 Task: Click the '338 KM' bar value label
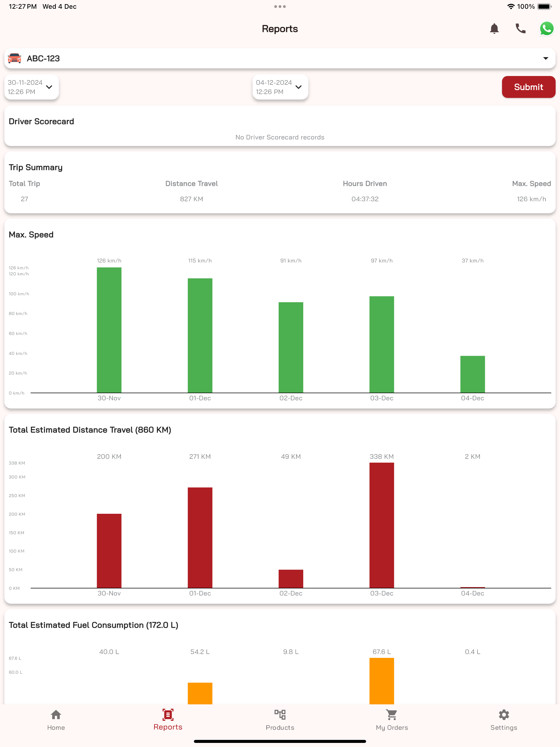tap(382, 457)
